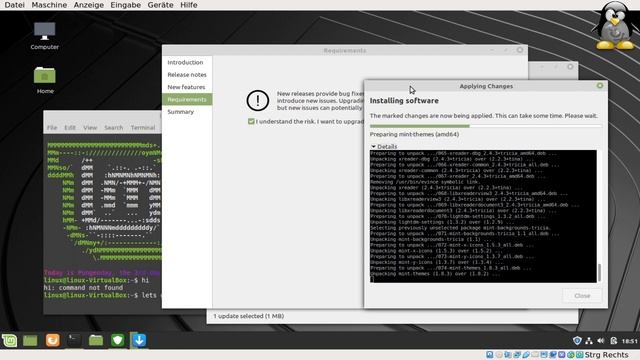The width and height of the screenshot is (640, 360).
Task: Click the 'Preparing mint-themes (amd64)' status text
Action: tap(414, 134)
